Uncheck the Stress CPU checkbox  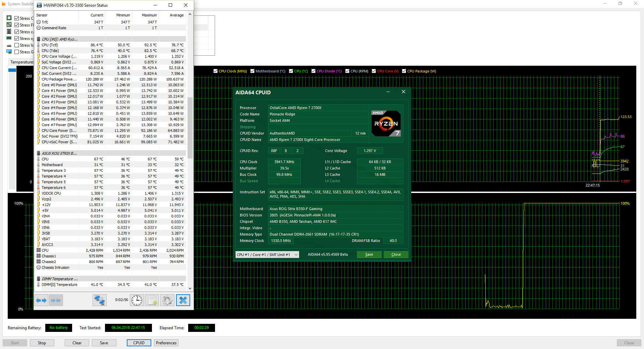(x=16, y=18)
